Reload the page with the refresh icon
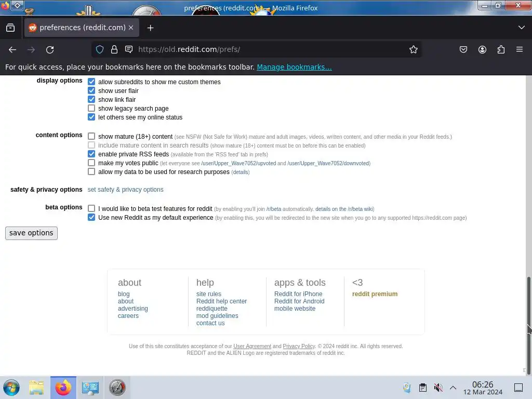The height and width of the screenshot is (399, 532). pos(50,49)
